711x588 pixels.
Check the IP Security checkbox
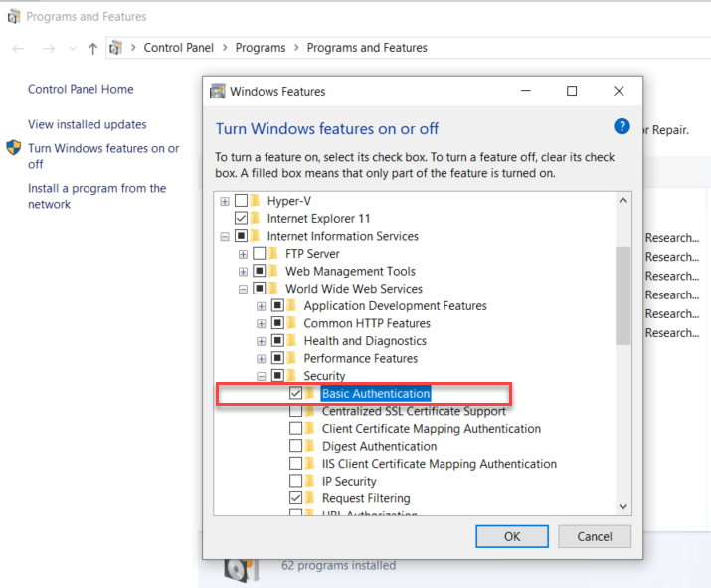click(x=295, y=481)
